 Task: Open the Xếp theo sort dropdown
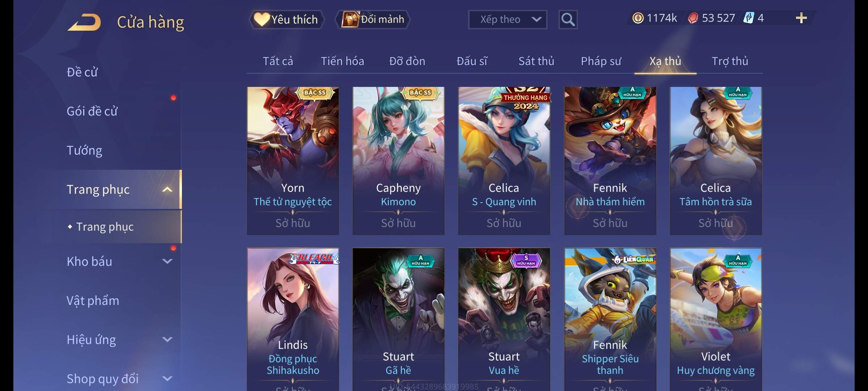coord(507,20)
